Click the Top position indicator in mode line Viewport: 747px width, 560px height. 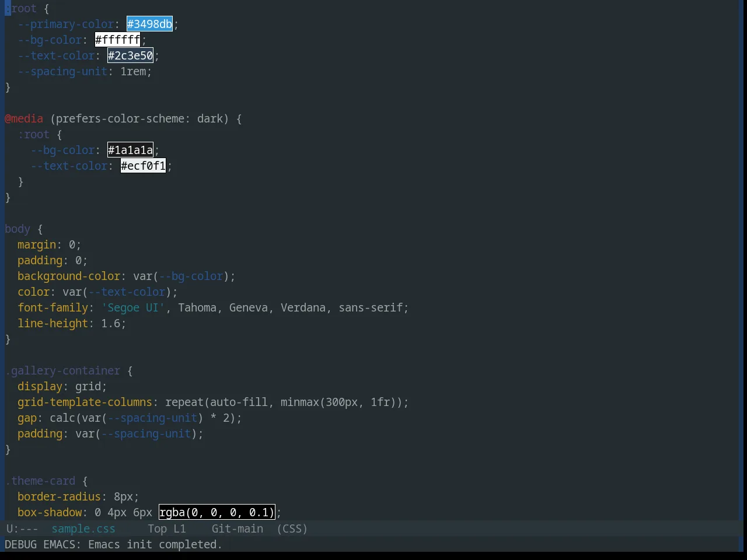click(x=157, y=528)
